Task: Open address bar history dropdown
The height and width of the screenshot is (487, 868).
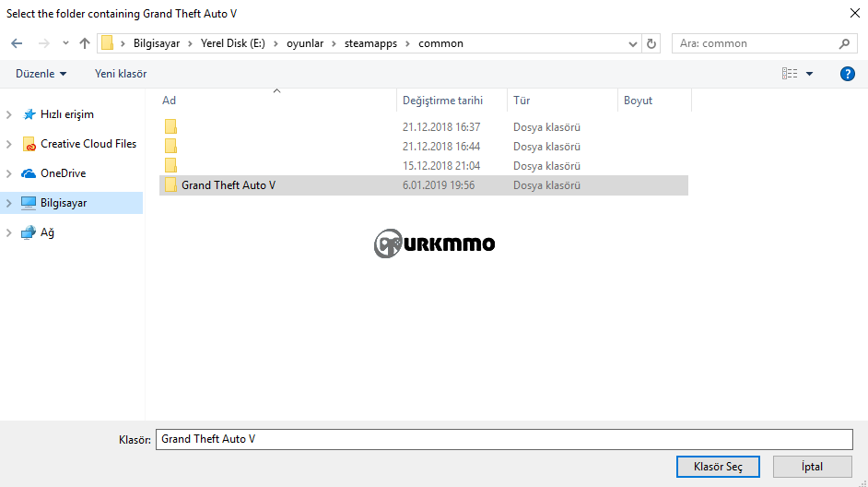Action: (633, 43)
